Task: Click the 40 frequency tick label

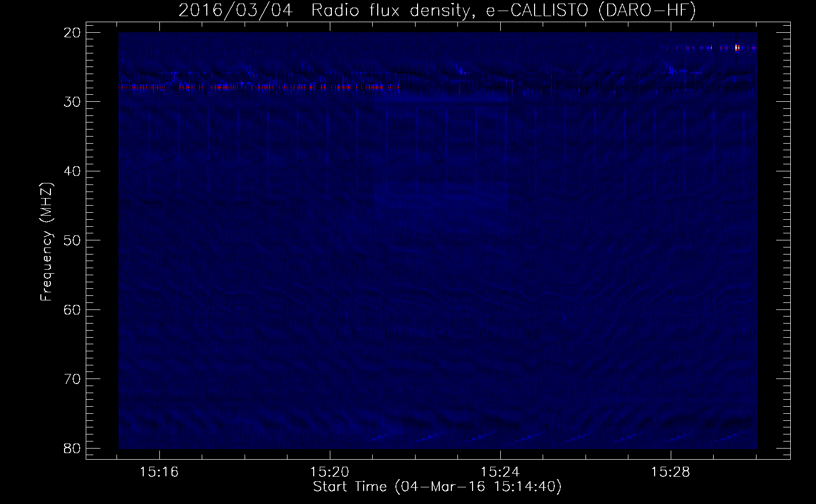Action: point(72,171)
